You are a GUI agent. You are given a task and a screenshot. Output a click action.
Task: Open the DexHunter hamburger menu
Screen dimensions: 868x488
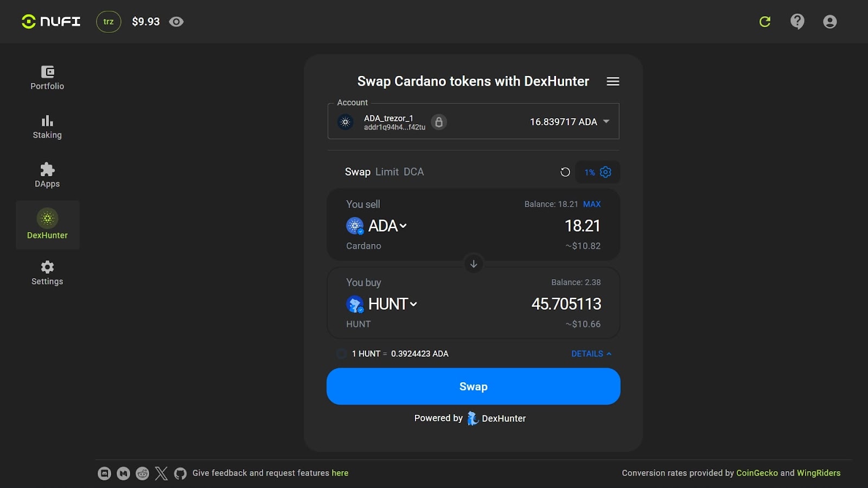[613, 81]
